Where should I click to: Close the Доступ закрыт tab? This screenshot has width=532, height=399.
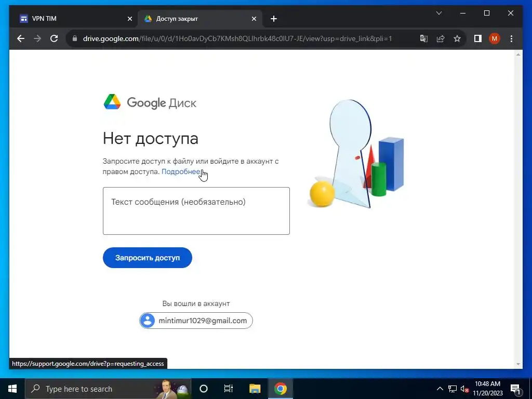(254, 19)
